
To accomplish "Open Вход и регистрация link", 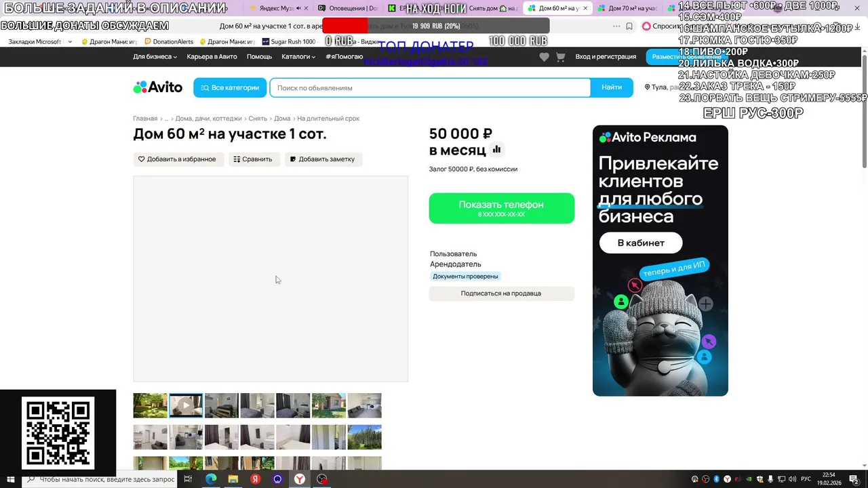I will pos(606,57).
